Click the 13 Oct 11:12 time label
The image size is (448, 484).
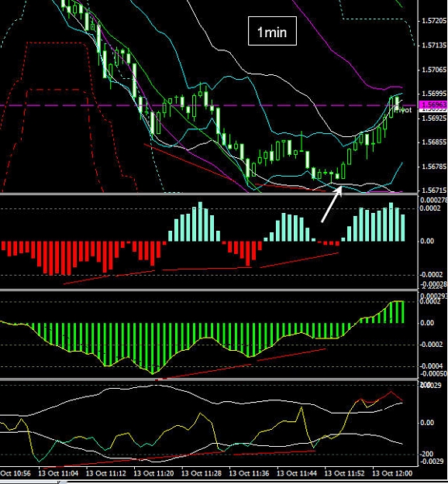pos(105,473)
